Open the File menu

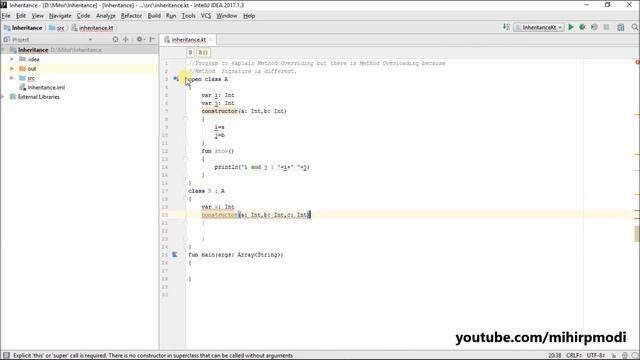point(6,16)
